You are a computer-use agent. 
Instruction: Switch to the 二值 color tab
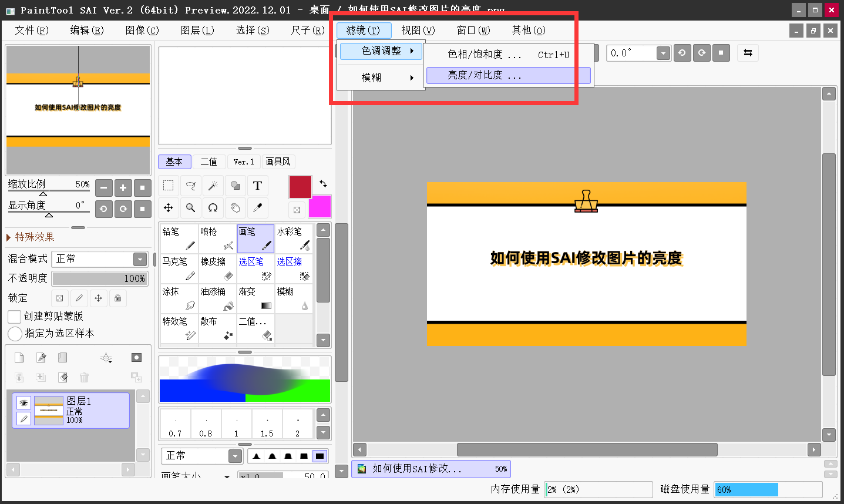(209, 162)
